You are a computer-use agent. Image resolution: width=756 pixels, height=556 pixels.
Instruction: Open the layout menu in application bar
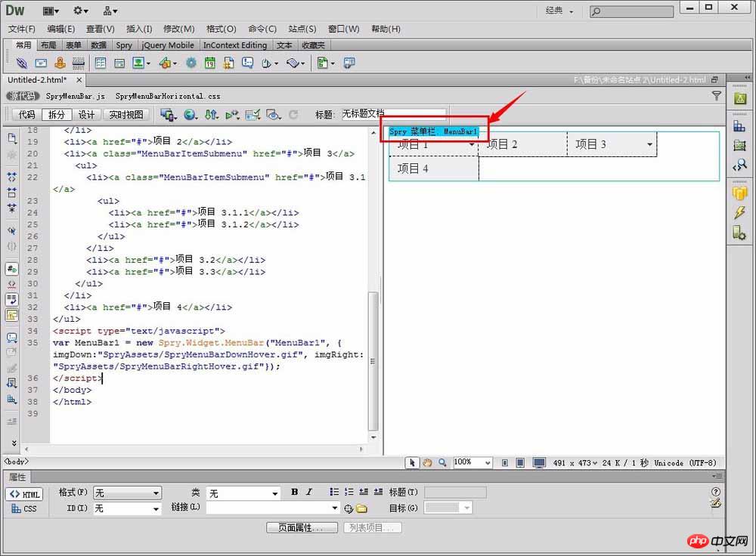click(x=51, y=11)
